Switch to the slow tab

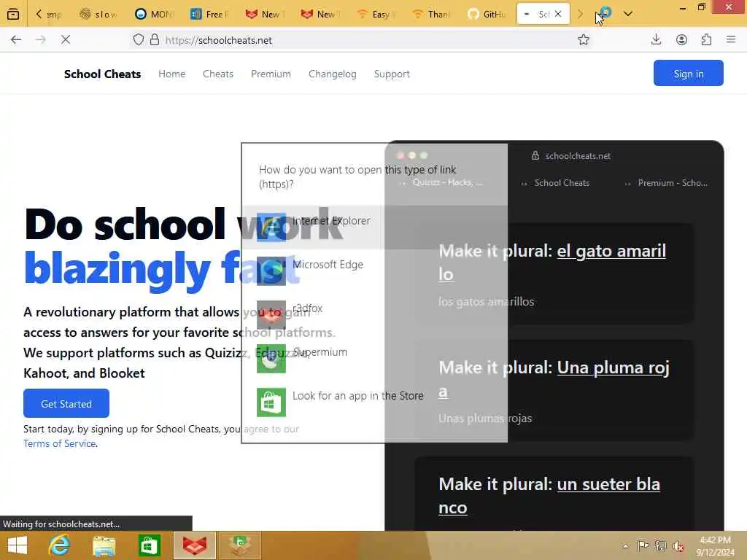point(98,15)
